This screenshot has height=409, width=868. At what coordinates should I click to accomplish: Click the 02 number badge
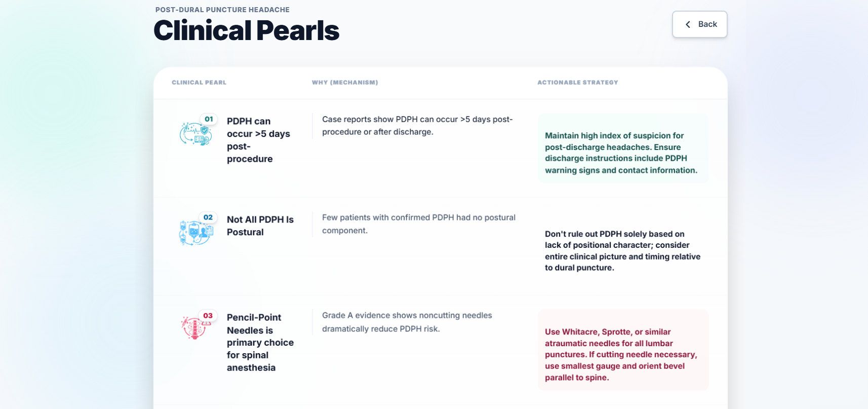(208, 217)
